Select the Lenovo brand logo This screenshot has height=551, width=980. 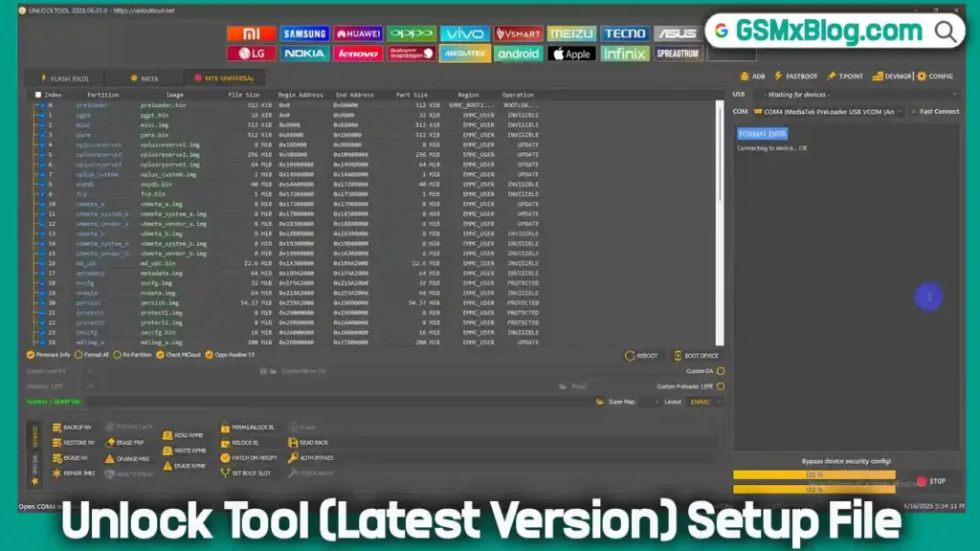pyautogui.click(x=358, y=54)
